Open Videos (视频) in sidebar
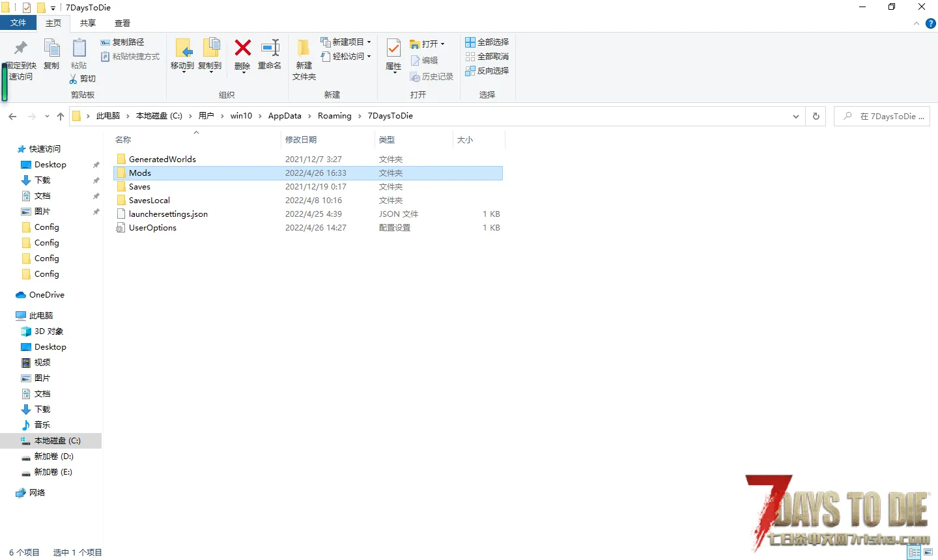 [36, 363]
